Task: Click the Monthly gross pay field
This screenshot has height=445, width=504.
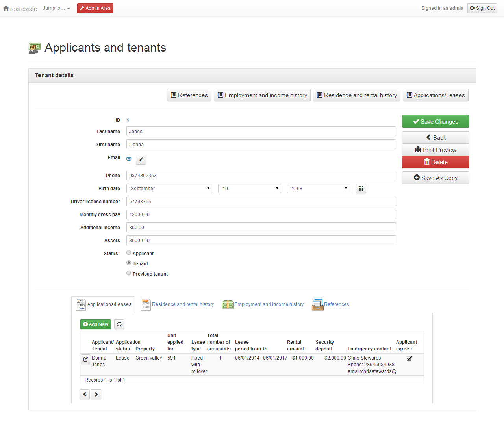Action: tap(261, 215)
